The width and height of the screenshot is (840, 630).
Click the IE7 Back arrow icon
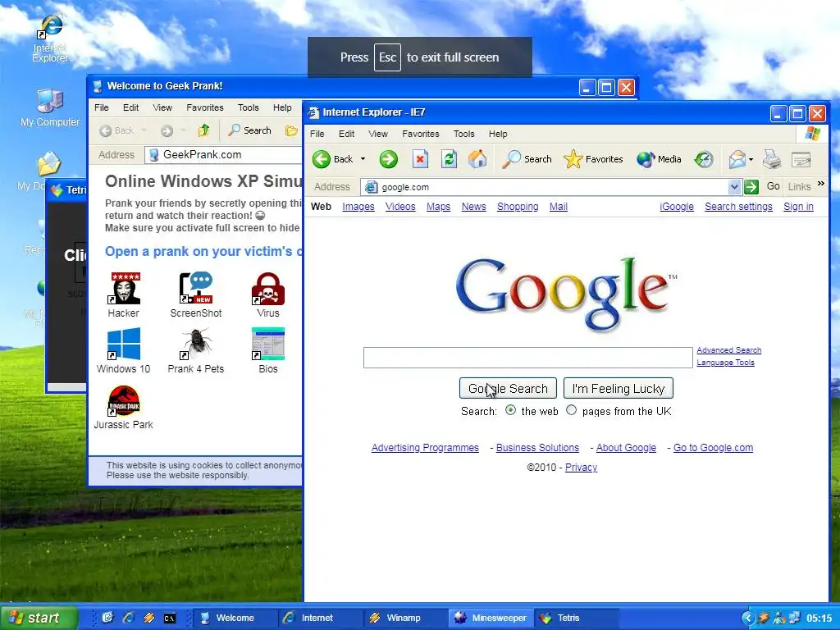(322, 159)
